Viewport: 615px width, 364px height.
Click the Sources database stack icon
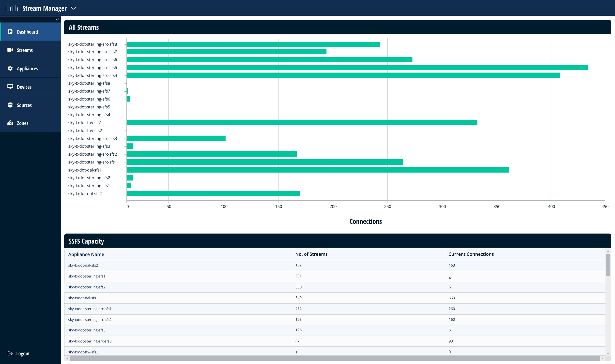click(10, 105)
